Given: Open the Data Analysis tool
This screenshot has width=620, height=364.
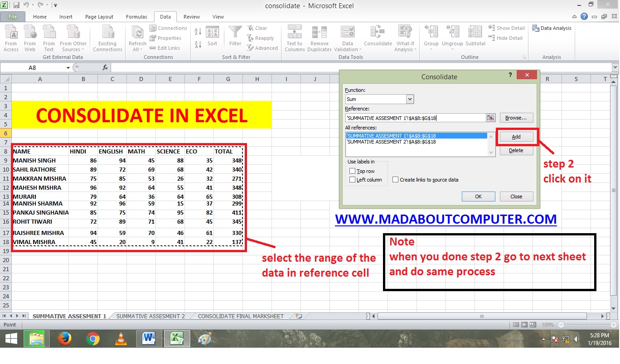Looking at the screenshot, I should pyautogui.click(x=552, y=28).
